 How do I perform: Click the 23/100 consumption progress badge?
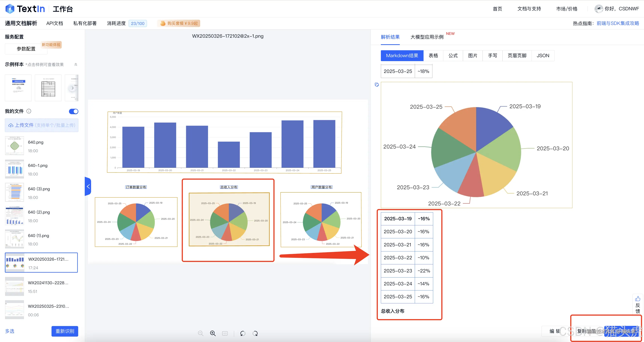138,23
